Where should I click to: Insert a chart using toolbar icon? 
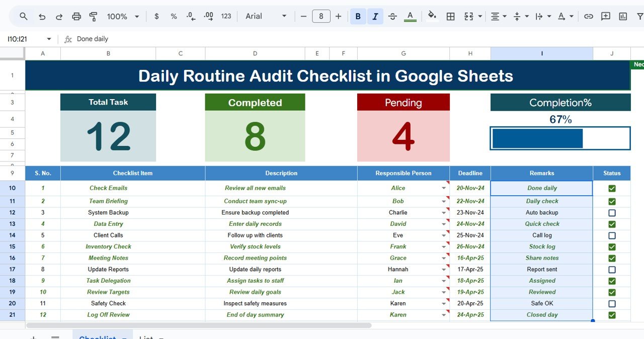(623, 17)
